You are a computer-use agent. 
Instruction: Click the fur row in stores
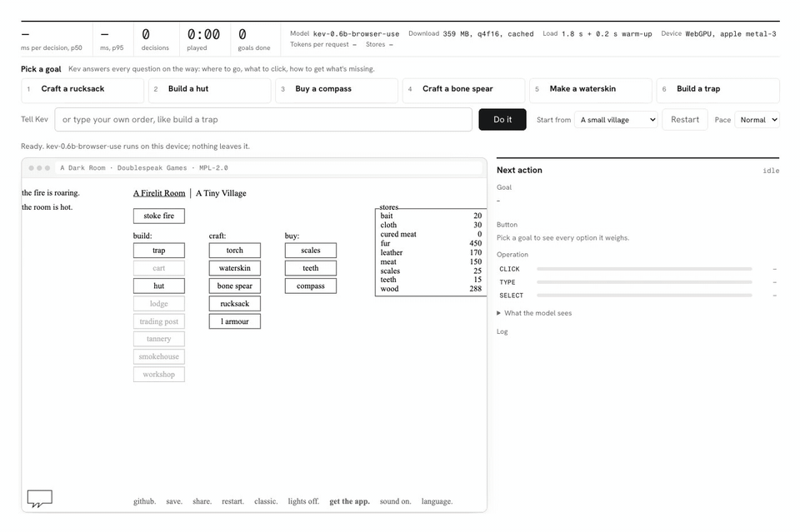[431, 244]
